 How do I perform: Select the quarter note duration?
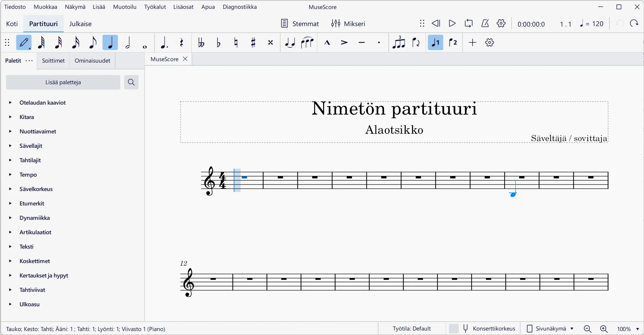(110, 43)
